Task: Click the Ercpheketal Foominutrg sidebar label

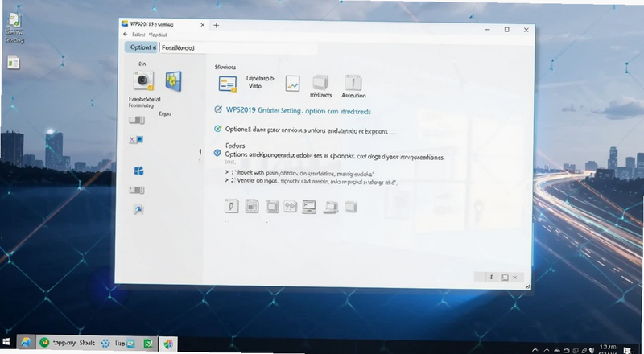Action: tap(145, 102)
